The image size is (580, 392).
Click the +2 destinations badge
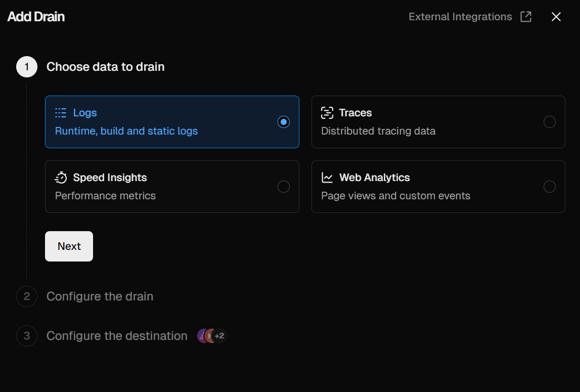pos(219,336)
